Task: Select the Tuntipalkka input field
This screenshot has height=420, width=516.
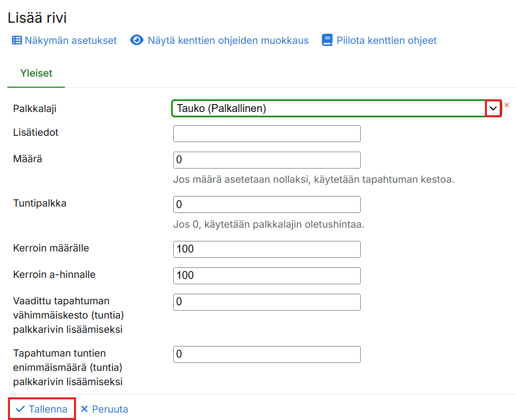Action: [x=267, y=204]
